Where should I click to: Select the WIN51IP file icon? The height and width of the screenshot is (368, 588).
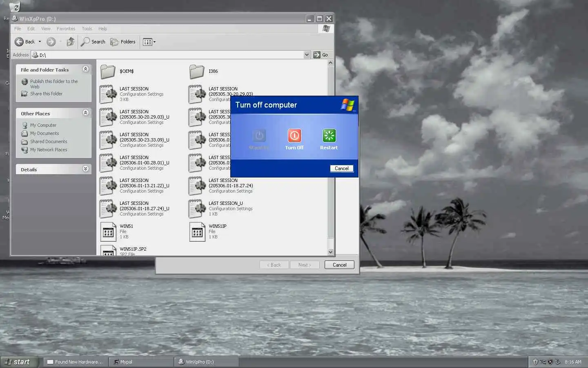click(197, 232)
